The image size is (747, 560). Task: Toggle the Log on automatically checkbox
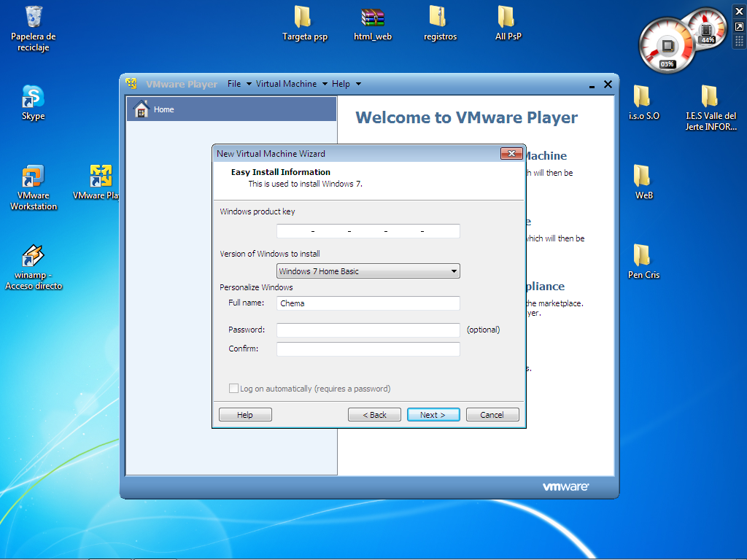click(234, 389)
